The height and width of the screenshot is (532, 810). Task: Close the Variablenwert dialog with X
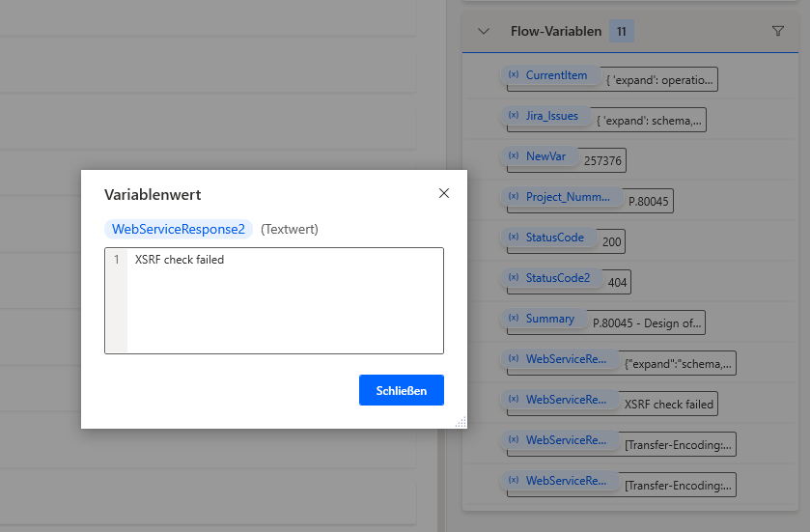444,193
